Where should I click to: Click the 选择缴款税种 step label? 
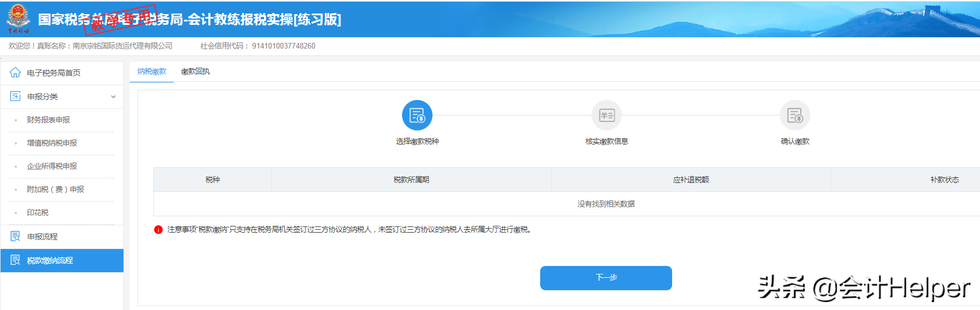(417, 141)
